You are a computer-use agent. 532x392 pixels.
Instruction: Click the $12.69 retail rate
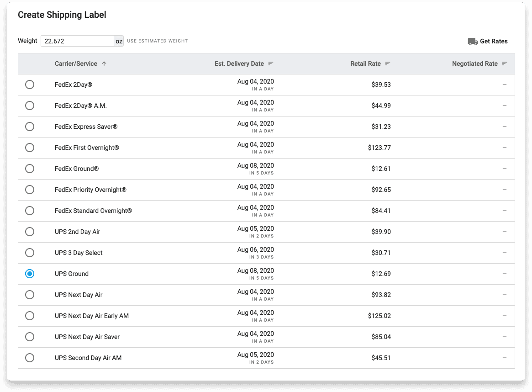(381, 274)
